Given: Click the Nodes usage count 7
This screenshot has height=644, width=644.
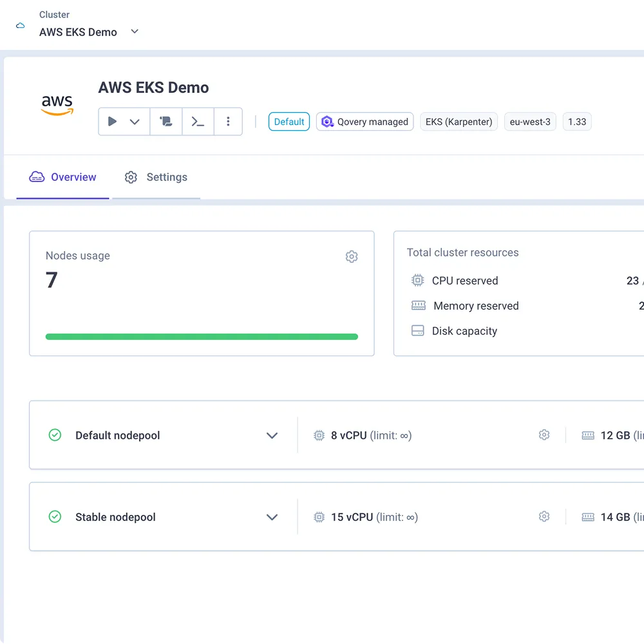Looking at the screenshot, I should click(x=52, y=280).
